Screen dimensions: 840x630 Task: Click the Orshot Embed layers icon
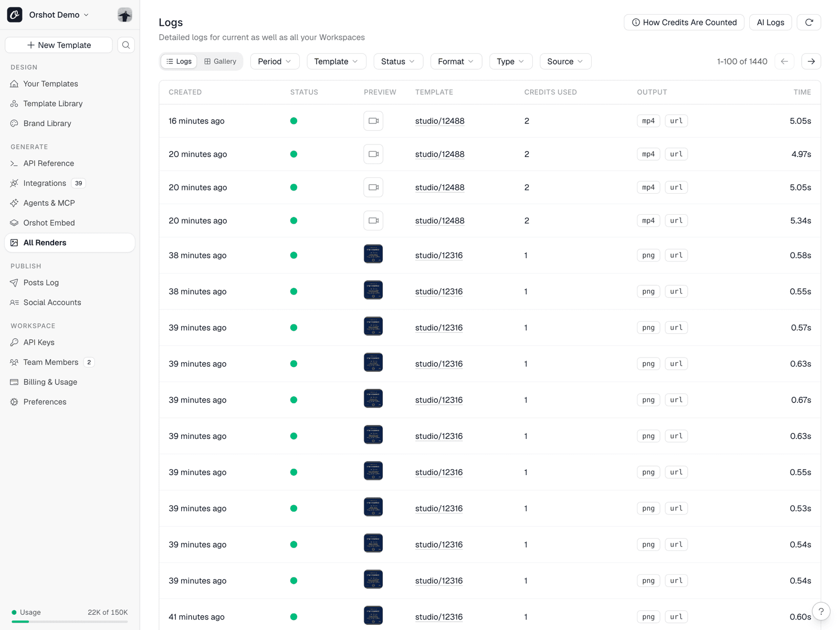pos(14,223)
